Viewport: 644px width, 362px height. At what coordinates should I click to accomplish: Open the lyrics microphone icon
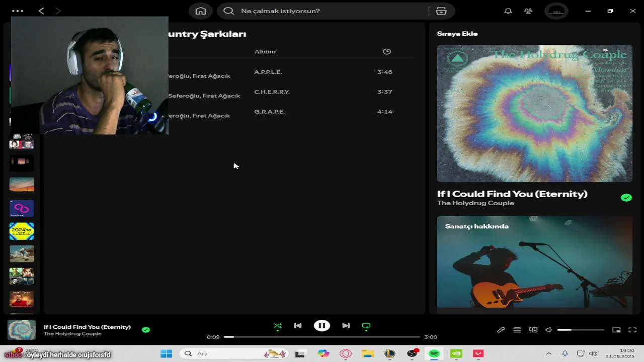coord(501,330)
